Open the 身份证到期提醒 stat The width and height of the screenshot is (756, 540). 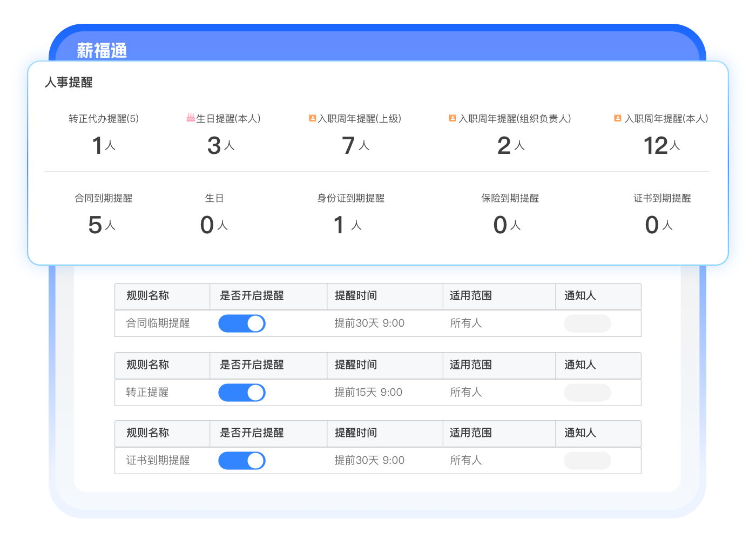pos(350,213)
